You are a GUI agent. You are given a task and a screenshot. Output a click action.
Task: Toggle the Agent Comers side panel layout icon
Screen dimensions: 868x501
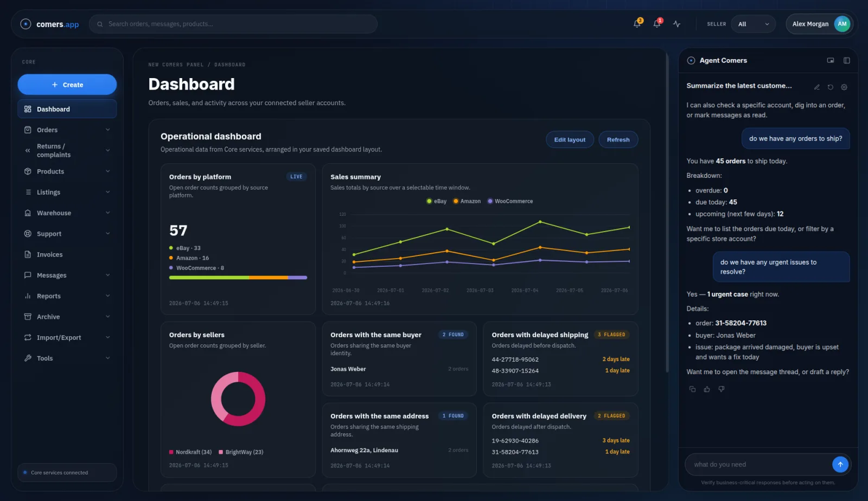[x=847, y=61]
